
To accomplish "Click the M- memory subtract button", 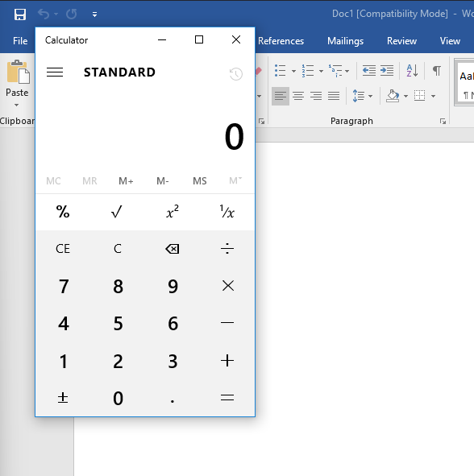I will pos(163,181).
